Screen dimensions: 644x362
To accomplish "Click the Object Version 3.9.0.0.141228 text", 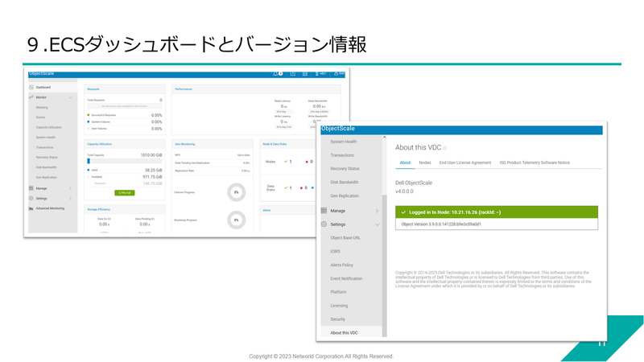I will [441, 224].
